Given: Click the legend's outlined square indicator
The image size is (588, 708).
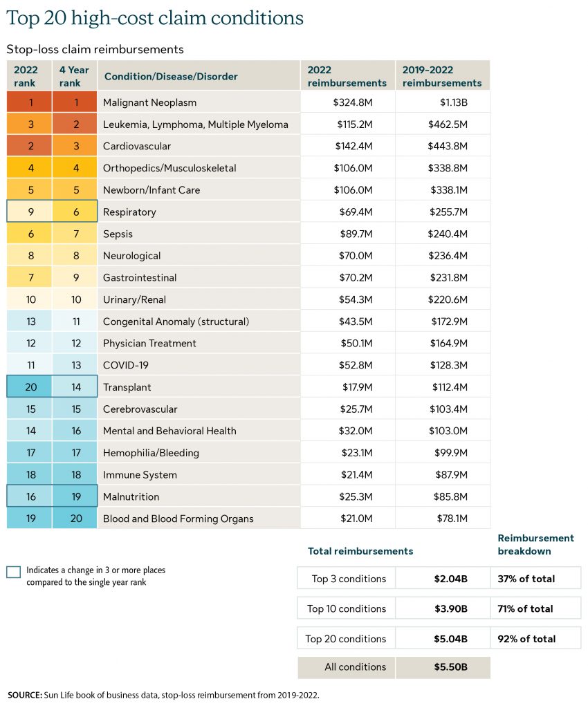Looking at the screenshot, I should (13, 572).
